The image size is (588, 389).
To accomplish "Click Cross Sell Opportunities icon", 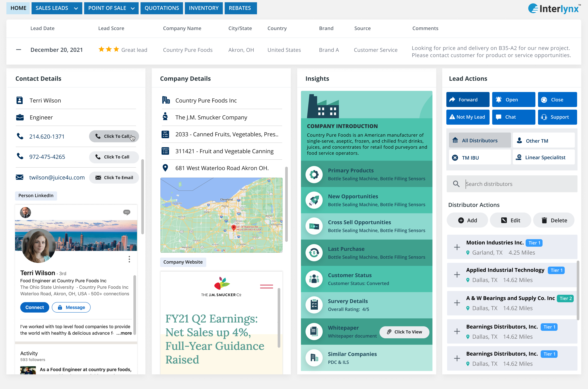I will point(314,226).
